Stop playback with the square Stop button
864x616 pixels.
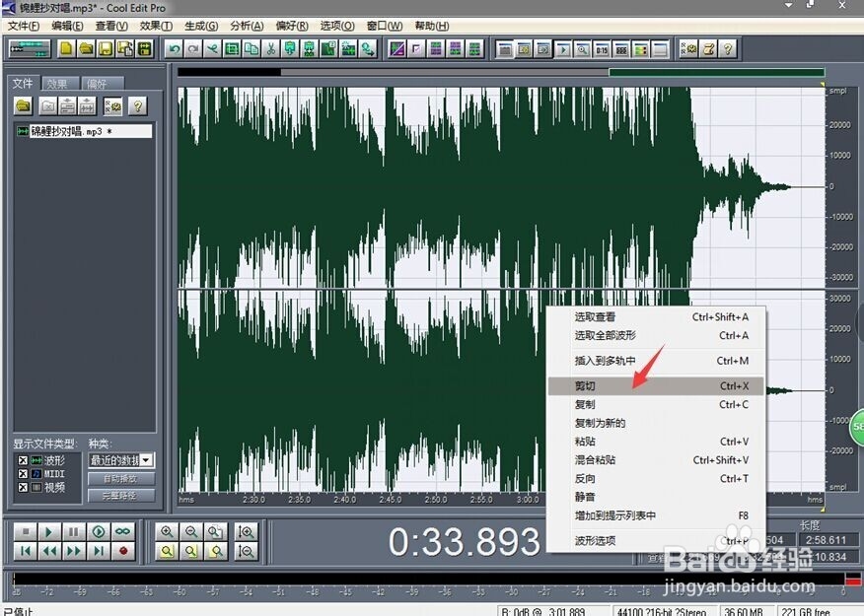(26, 532)
